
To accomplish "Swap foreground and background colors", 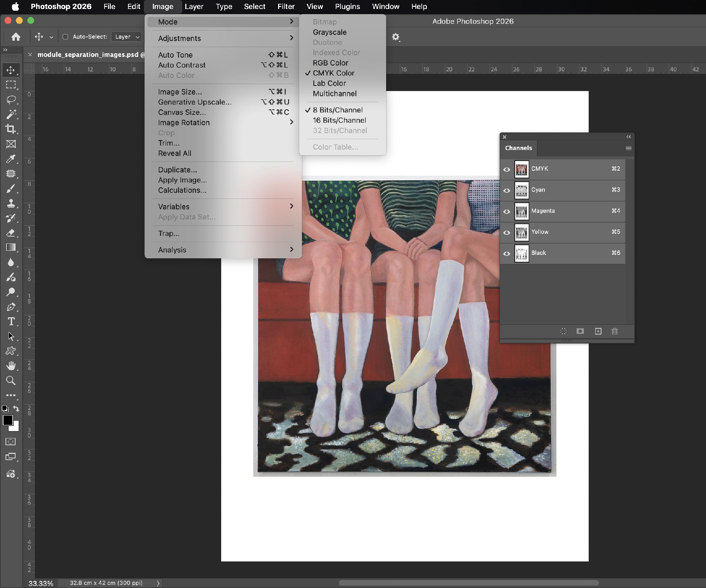I will pos(16,409).
